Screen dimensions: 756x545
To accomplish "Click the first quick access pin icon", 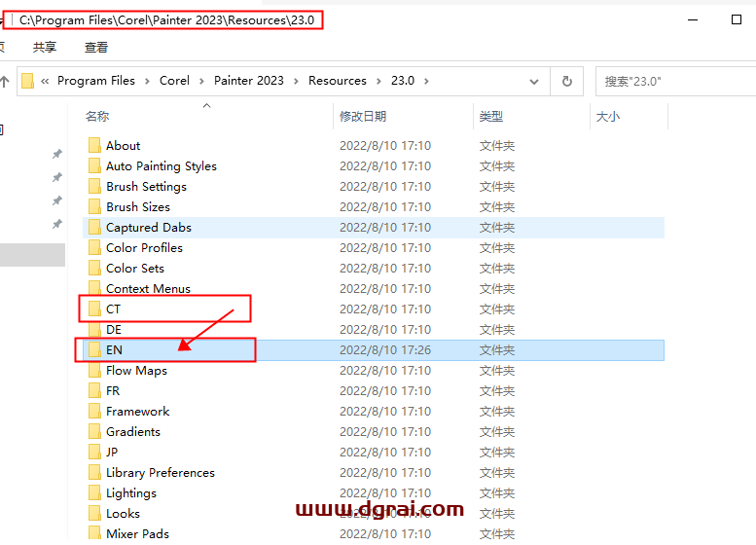I will [x=56, y=154].
